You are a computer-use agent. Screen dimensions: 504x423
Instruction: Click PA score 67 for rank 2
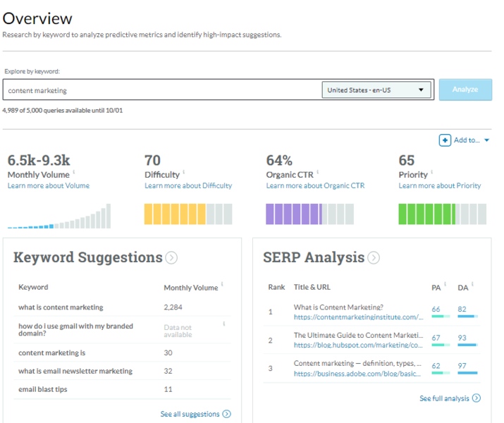pos(436,338)
